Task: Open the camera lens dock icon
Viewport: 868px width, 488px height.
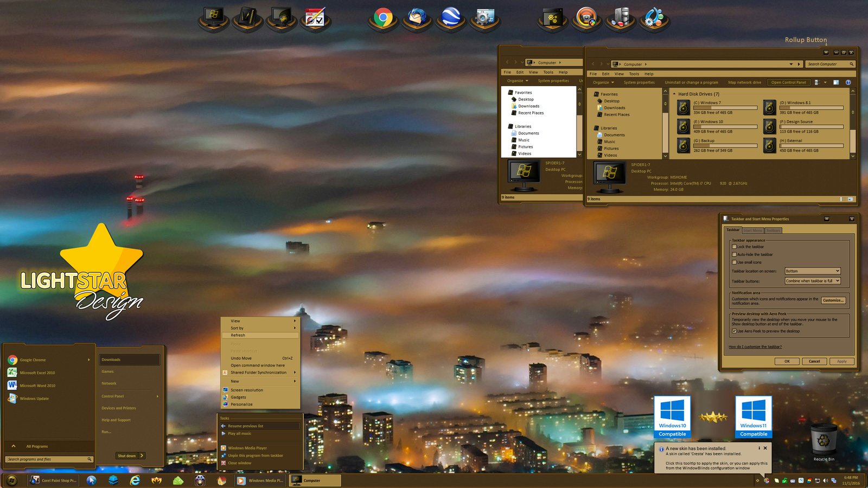Action: click(x=586, y=18)
